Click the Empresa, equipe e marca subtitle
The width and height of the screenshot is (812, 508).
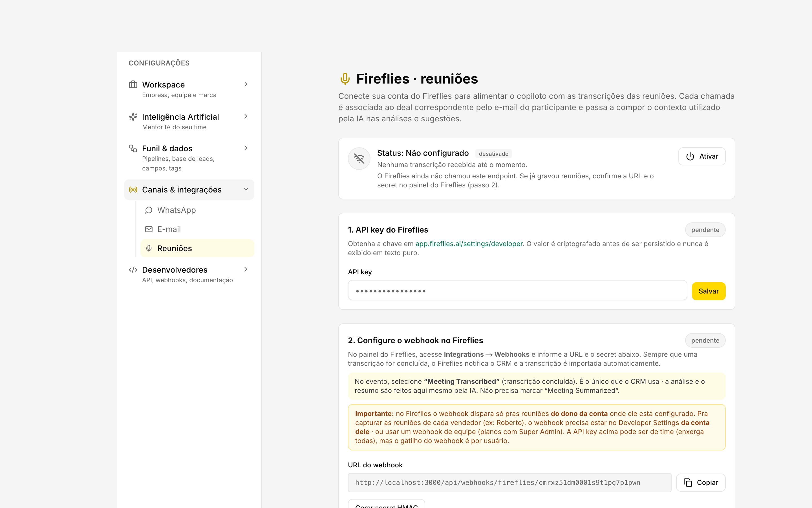[x=179, y=95]
